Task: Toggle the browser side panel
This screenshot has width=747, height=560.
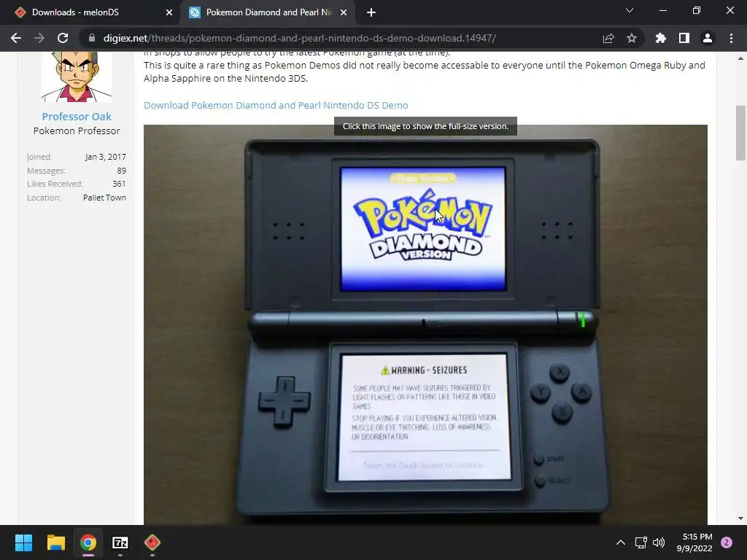Action: 684,38
